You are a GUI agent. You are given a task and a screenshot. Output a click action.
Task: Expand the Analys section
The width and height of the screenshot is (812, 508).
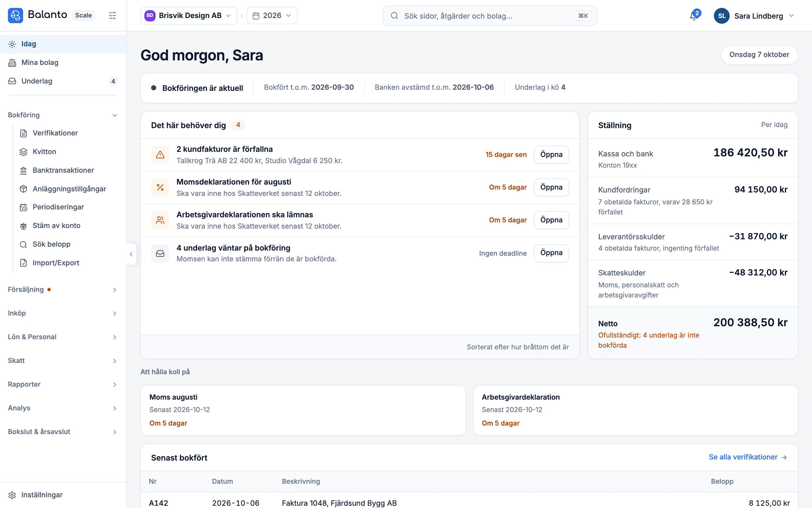pos(63,408)
